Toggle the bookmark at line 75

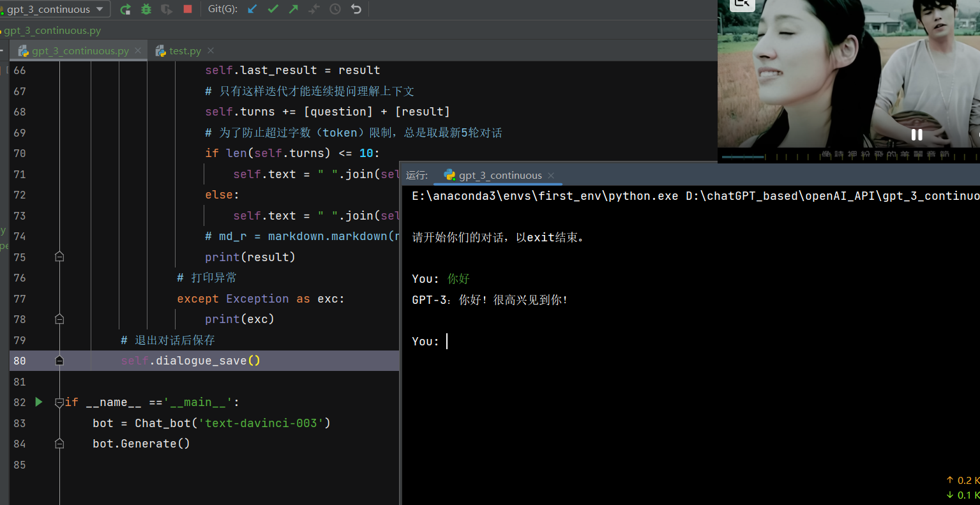pyautogui.click(x=59, y=257)
